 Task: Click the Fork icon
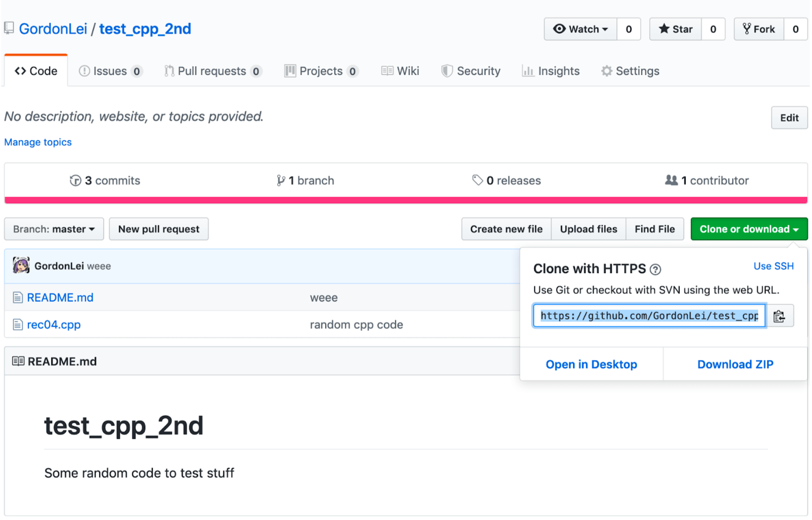tap(747, 29)
